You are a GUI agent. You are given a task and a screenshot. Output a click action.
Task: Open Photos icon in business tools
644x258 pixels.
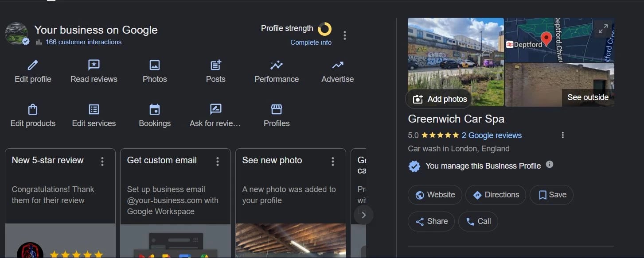click(x=155, y=65)
